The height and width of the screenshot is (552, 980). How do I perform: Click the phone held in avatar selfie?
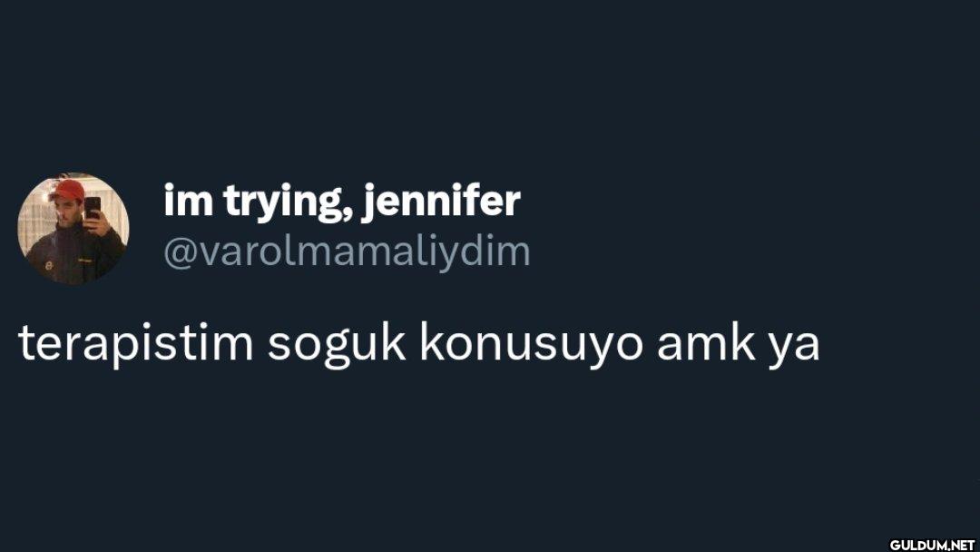pos(93,208)
